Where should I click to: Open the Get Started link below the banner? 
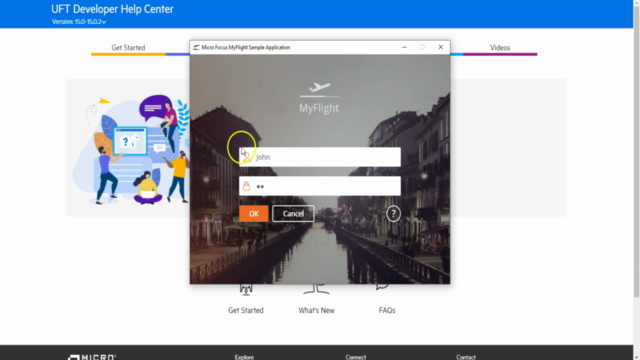click(x=246, y=310)
